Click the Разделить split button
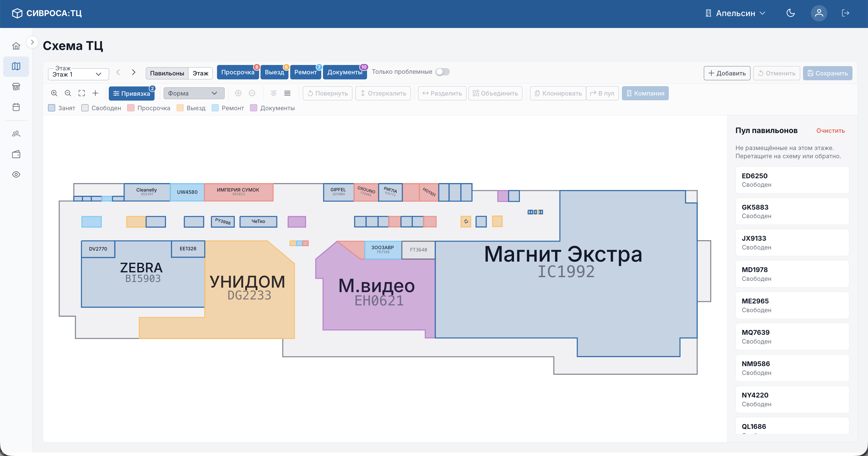The image size is (868, 456). (x=442, y=93)
